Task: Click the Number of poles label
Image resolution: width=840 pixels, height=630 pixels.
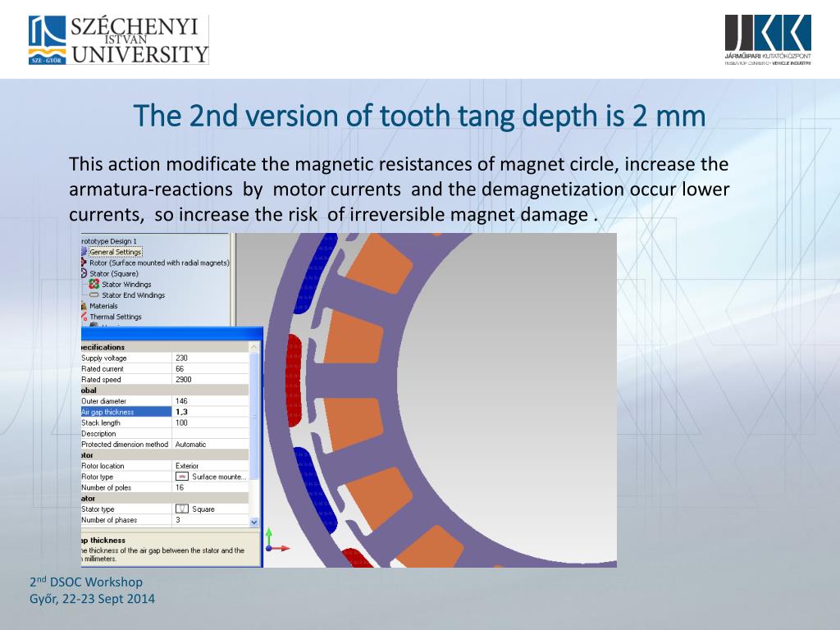Action: (106, 487)
